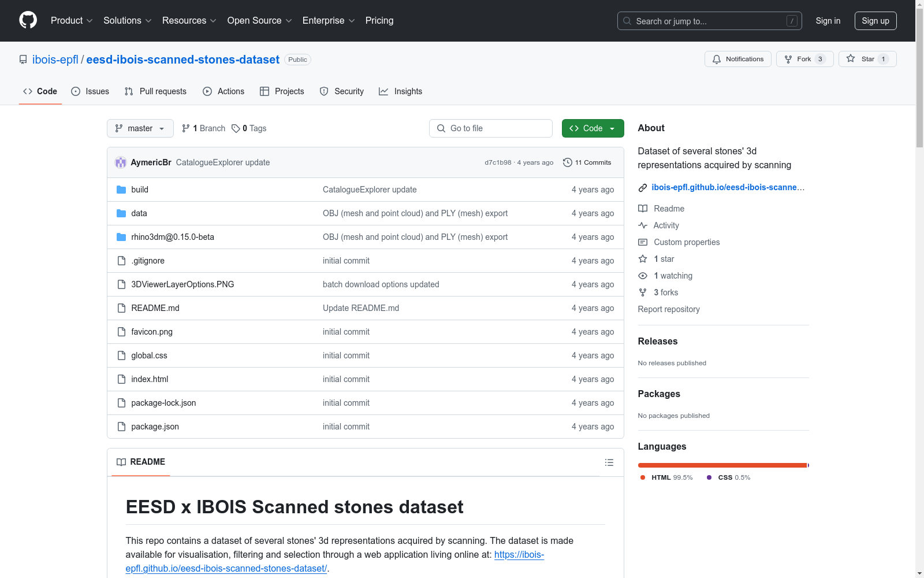The image size is (924, 578).
Task: Click AymericBr's avatar image
Action: tap(121, 162)
